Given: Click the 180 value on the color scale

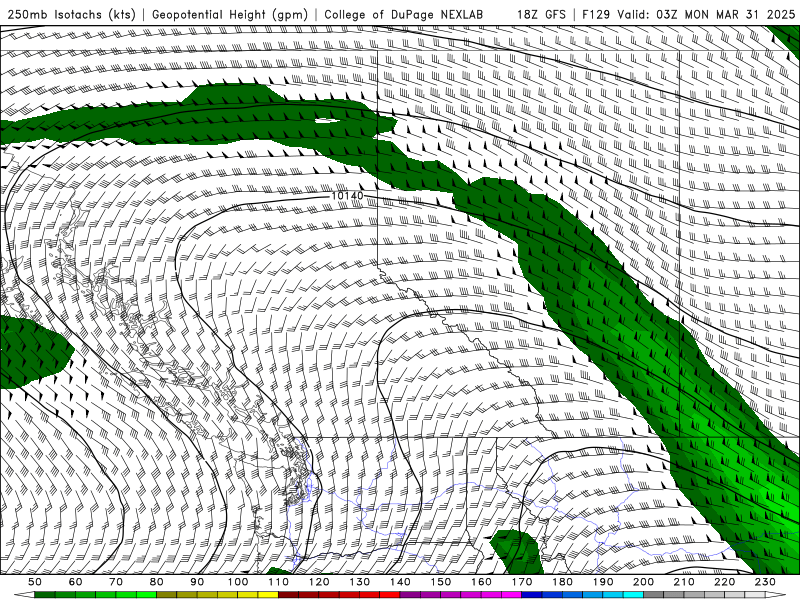Looking at the screenshot, I should tap(562, 582).
